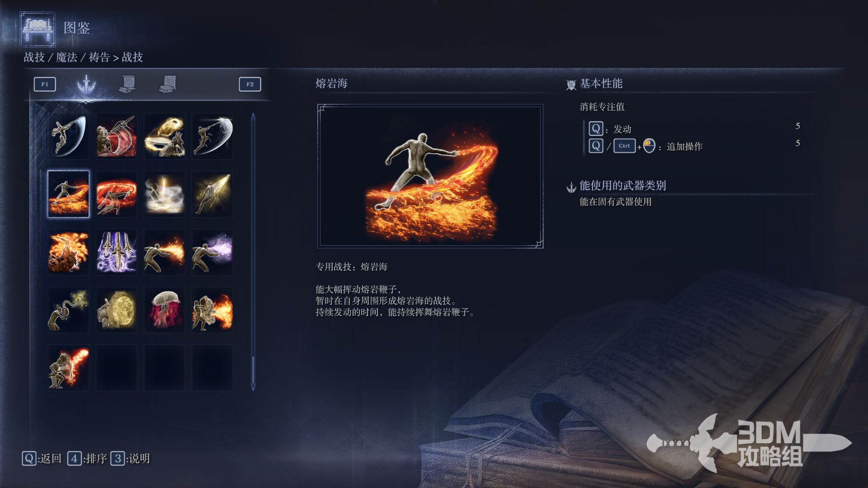Pick the jellyfish shield skill icon
Screen dimensions: 868x488
[x=165, y=310]
